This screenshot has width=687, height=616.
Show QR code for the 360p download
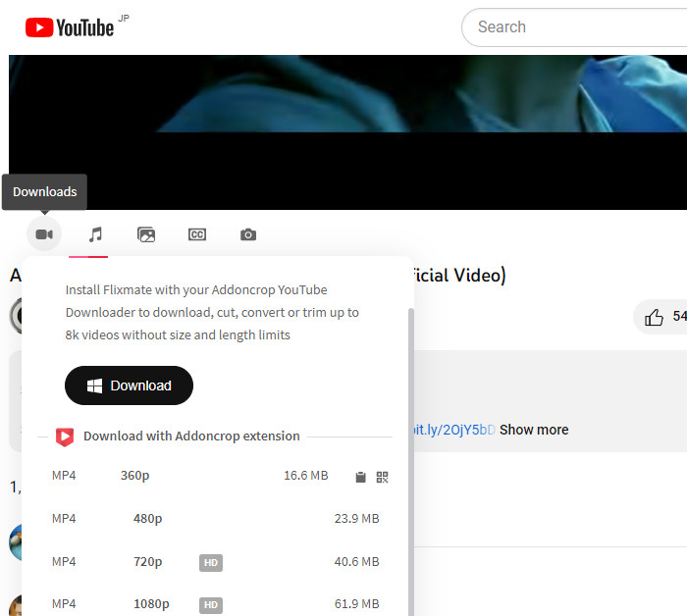(383, 477)
